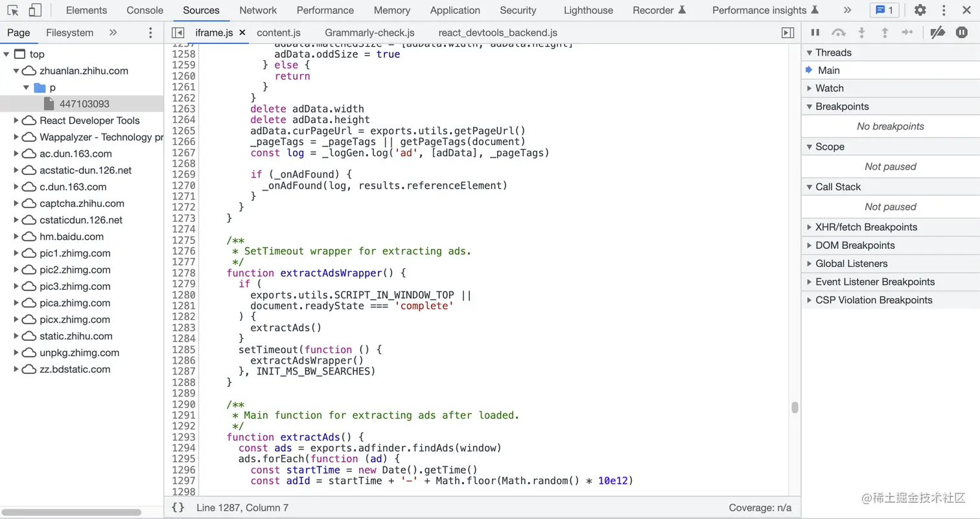The height and width of the screenshot is (519, 980).
Task: Open the Security panel
Action: (x=518, y=10)
